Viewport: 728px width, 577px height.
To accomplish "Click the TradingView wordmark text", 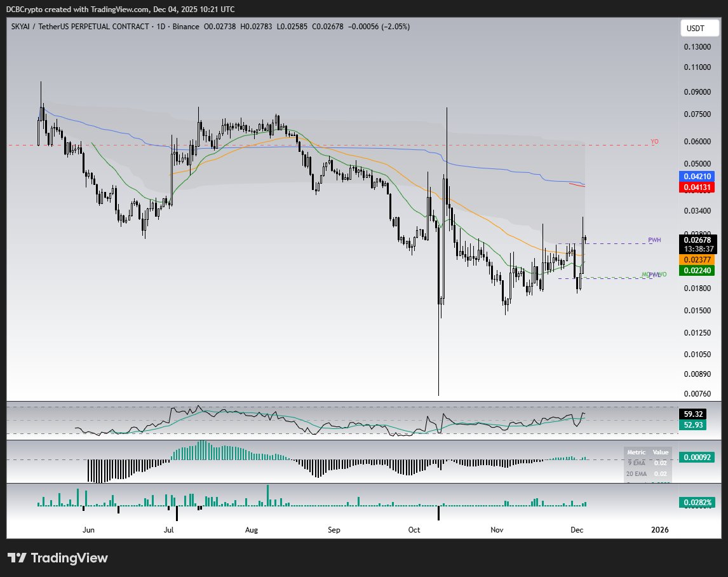I will pyautogui.click(x=69, y=559).
